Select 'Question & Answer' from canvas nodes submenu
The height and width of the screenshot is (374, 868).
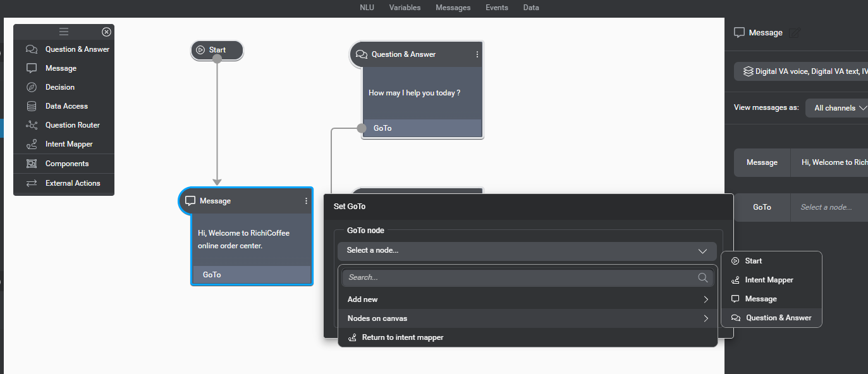point(778,318)
